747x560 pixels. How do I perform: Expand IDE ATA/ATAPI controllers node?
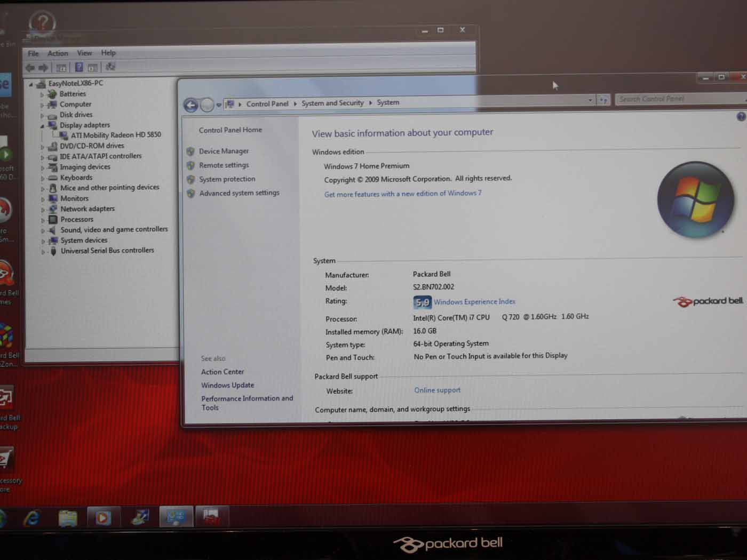tap(42, 157)
